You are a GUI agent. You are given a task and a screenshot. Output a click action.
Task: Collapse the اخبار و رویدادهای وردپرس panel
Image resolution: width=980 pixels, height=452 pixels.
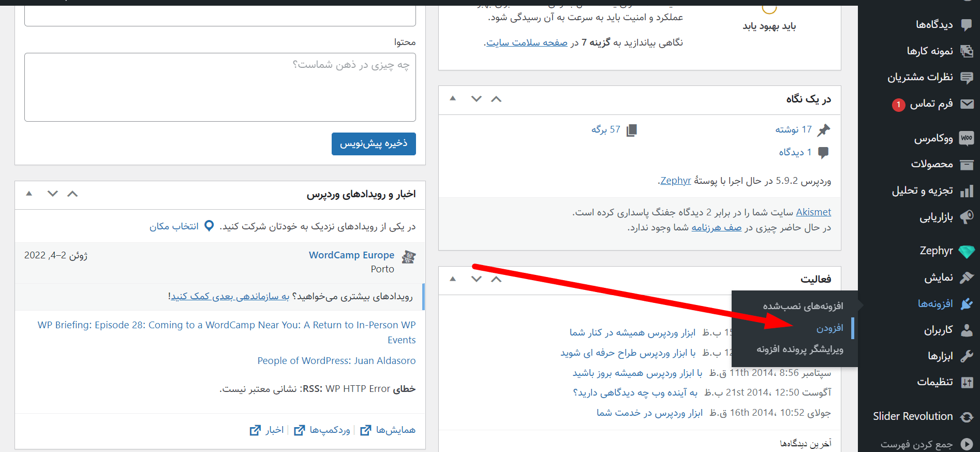[29, 193]
